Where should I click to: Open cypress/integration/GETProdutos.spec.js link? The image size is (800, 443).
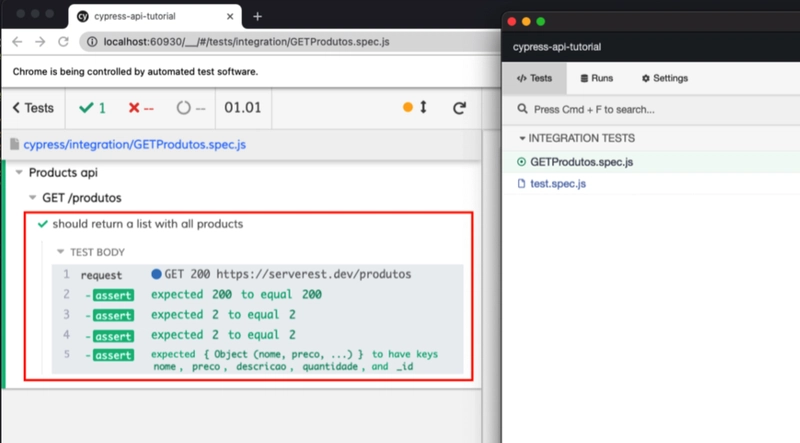pyautogui.click(x=135, y=144)
